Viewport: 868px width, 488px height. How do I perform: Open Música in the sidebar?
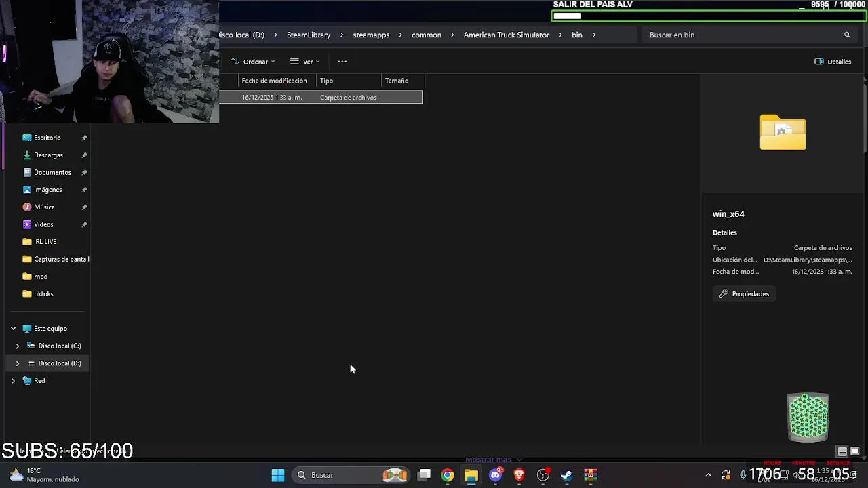pyautogui.click(x=44, y=207)
